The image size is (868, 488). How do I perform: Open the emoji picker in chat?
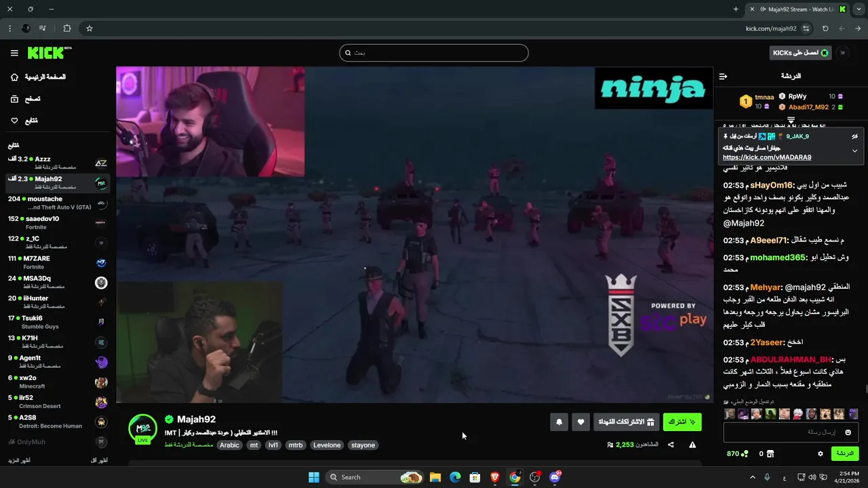(x=848, y=432)
